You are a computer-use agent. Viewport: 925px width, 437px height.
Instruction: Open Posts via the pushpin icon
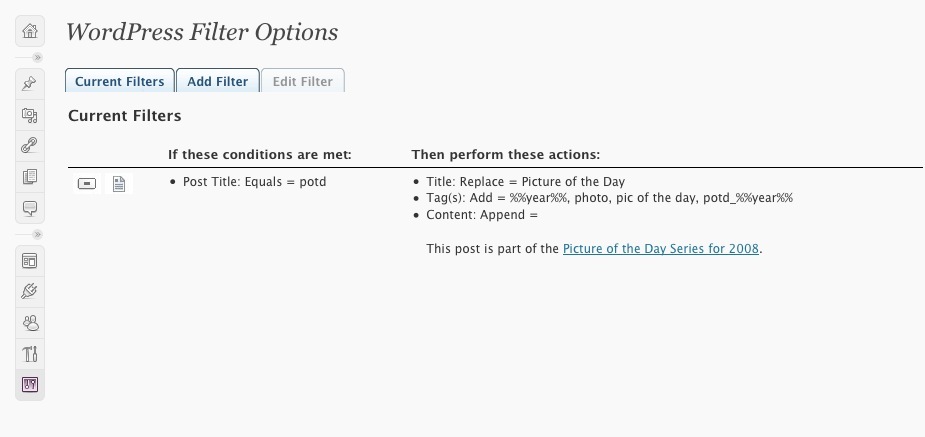[x=29, y=84]
